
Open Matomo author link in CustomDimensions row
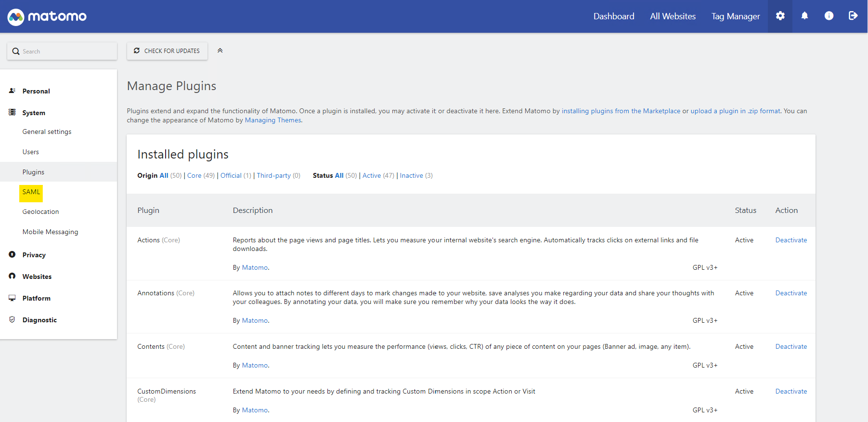click(x=255, y=410)
